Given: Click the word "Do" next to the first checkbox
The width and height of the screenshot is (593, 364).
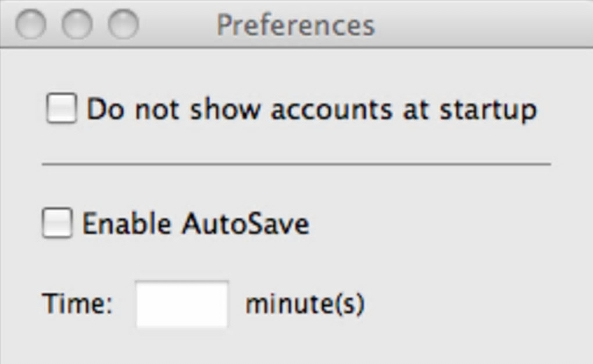Looking at the screenshot, I should pyautogui.click(x=105, y=109).
